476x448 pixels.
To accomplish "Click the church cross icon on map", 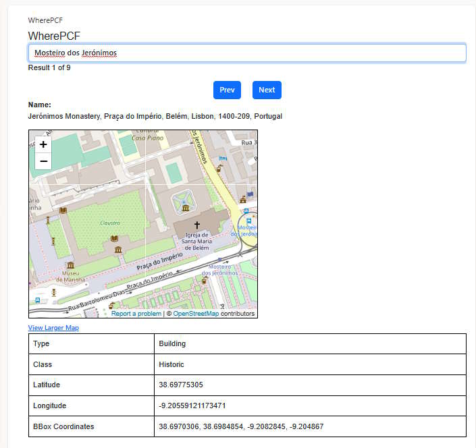I will (x=197, y=225).
